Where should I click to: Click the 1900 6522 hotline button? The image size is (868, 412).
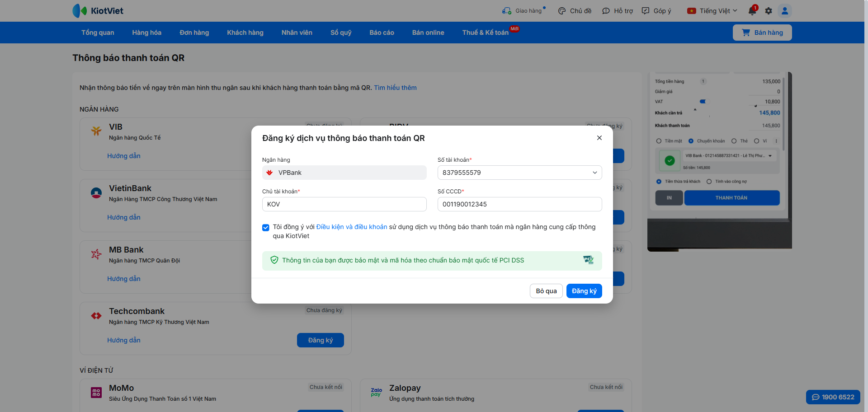click(x=833, y=397)
